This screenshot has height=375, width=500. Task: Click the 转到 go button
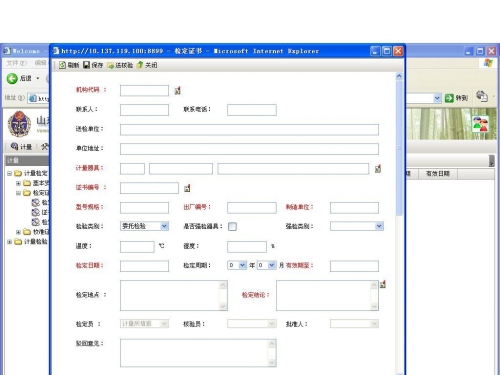tap(456, 98)
